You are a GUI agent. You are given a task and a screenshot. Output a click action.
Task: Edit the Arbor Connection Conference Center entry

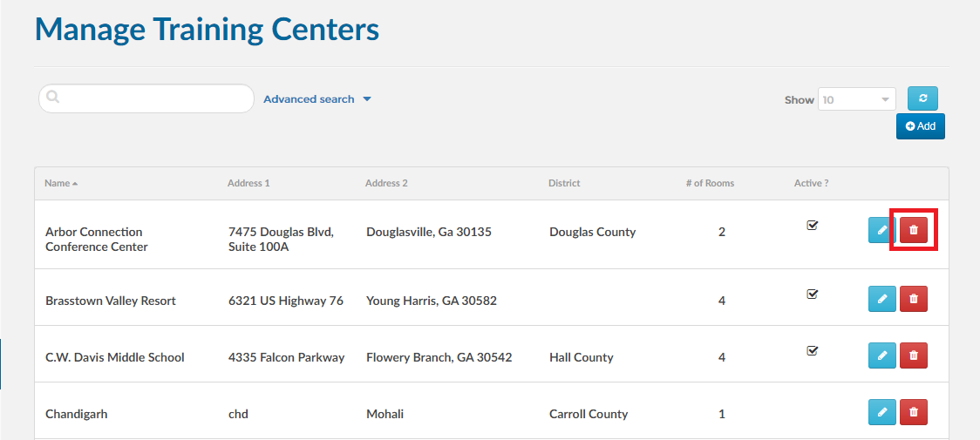click(x=881, y=230)
